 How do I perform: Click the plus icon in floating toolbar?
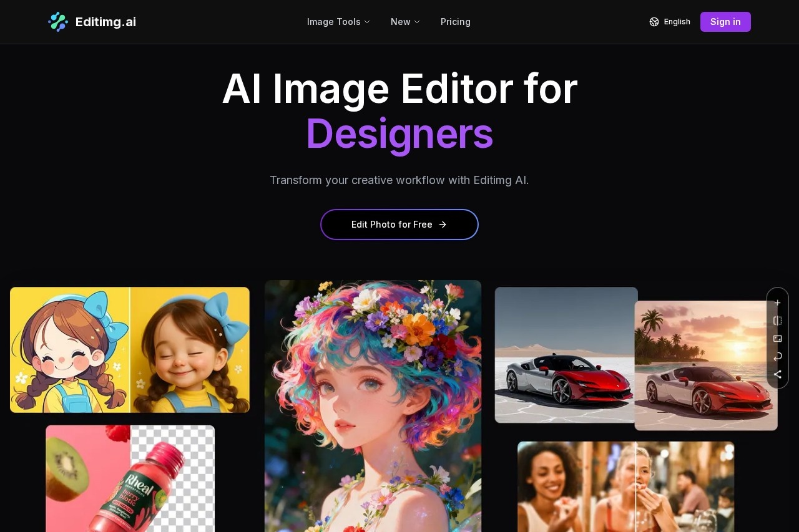[x=777, y=303]
